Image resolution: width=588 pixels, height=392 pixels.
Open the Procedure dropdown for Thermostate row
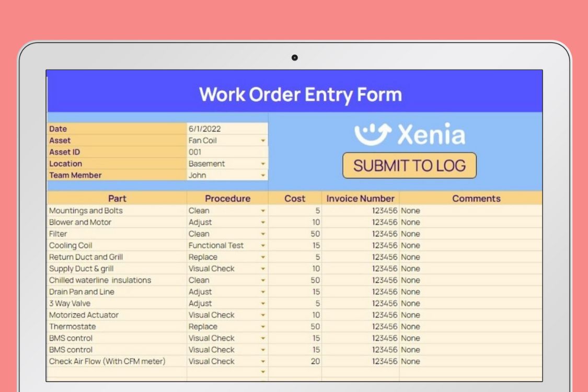[262, 326]
